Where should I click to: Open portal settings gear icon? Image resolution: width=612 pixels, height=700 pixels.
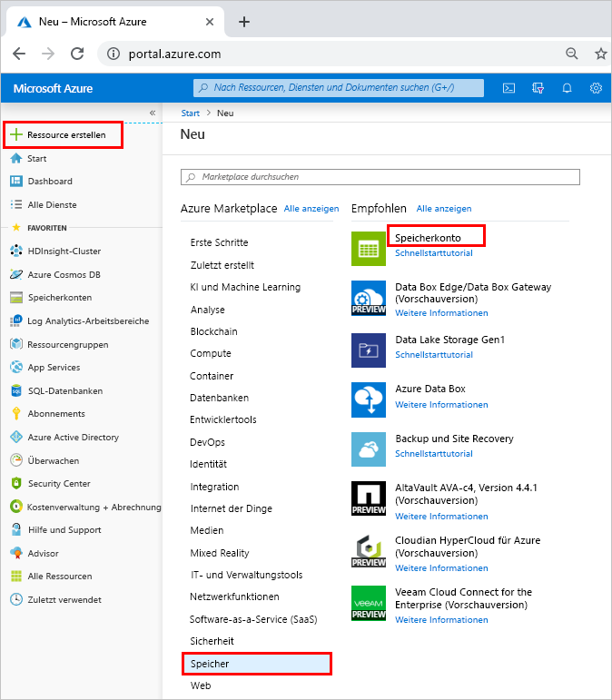click(596, 88)
